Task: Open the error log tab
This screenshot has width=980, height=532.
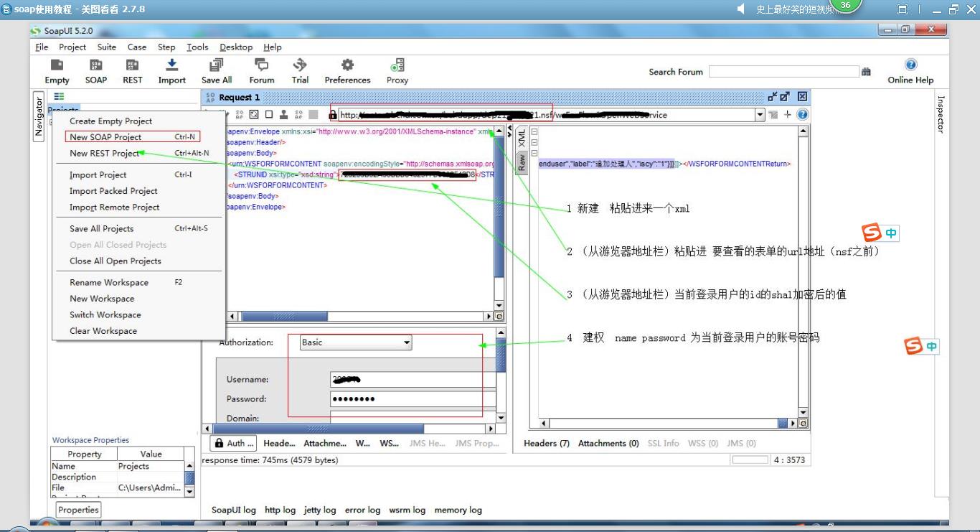Action: point(362,510)
